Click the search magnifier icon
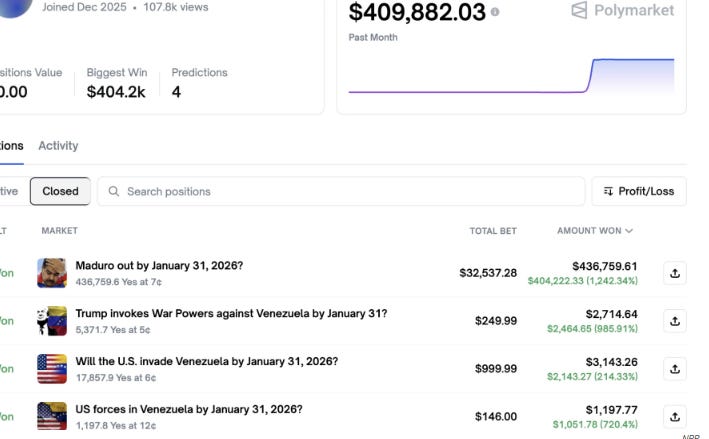Viewport: 709px width, 439px height. click(x=114, y=191)
